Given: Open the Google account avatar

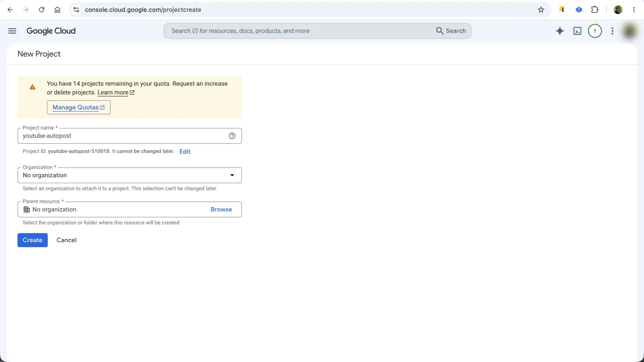Looking at the screenshot, I should [x=630, y=31].
